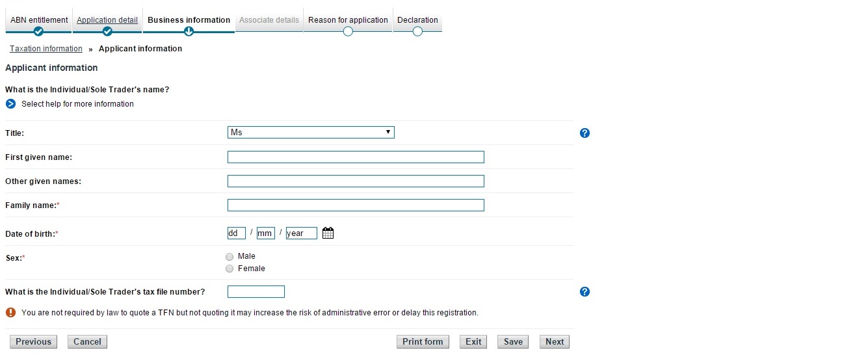Switch to the Application detail tab

[107, 20]
